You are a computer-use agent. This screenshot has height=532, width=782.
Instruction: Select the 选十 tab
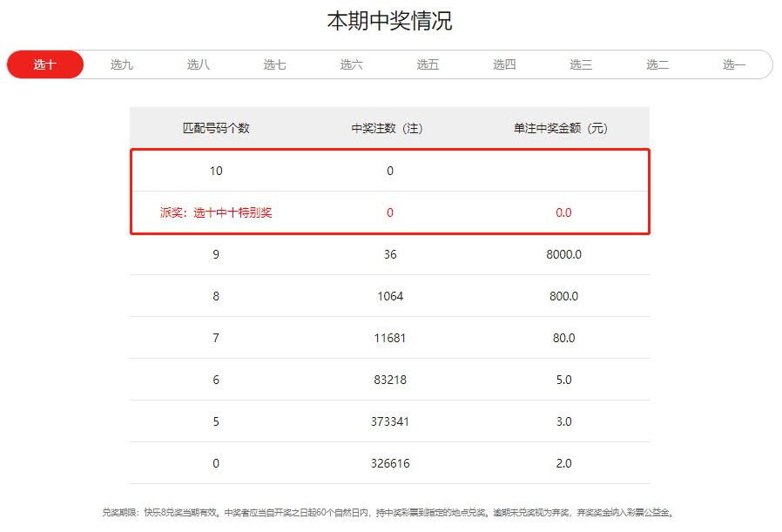[x=45, y=64]
